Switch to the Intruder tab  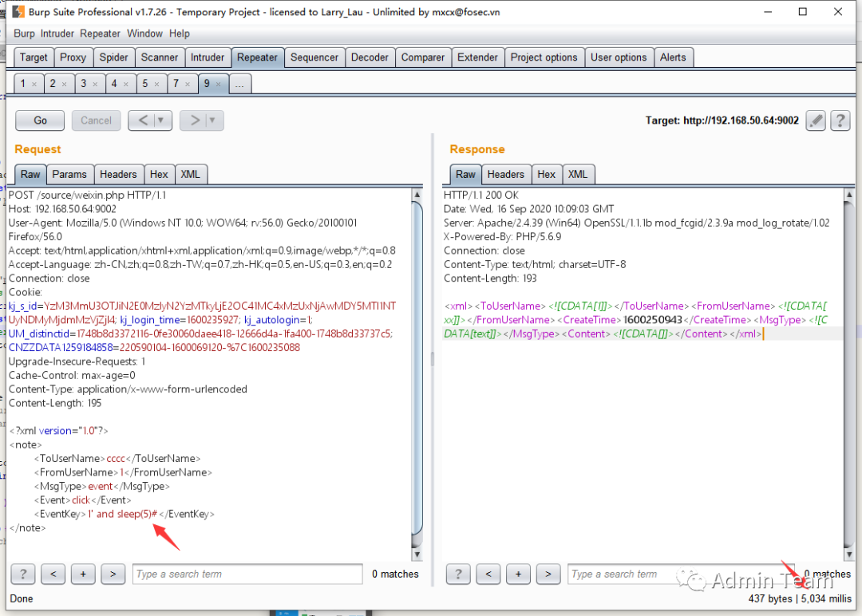pyautogui.click(x=208, y=57)
